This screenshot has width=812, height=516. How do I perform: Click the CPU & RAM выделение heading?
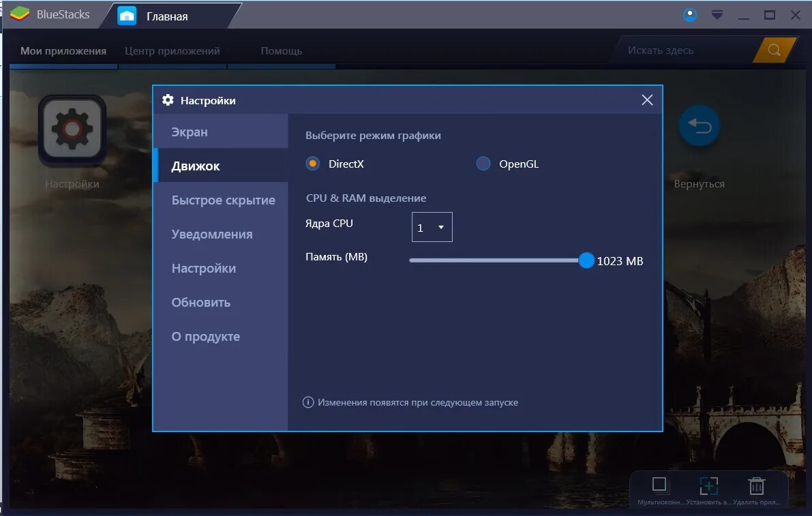tap(365, 198)
